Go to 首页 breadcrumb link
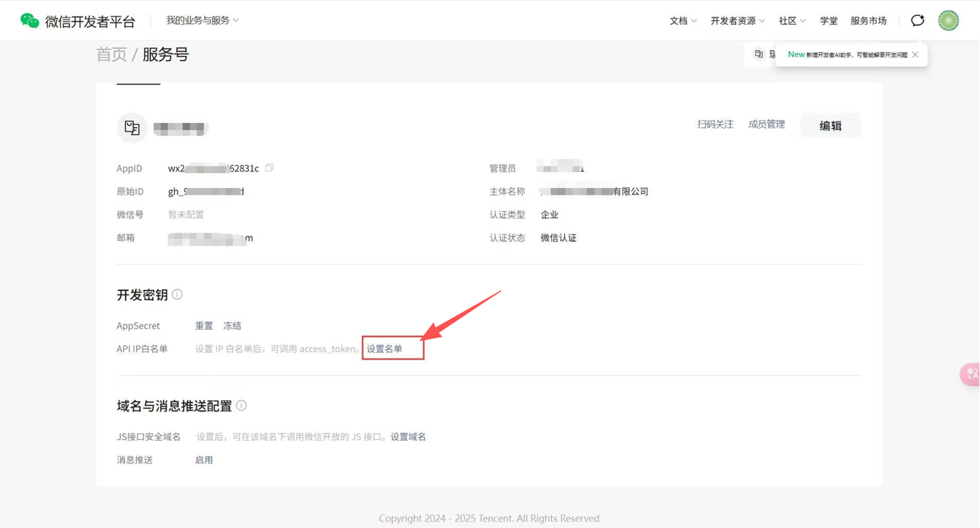 pyautogui.click(x=111, y=54)
